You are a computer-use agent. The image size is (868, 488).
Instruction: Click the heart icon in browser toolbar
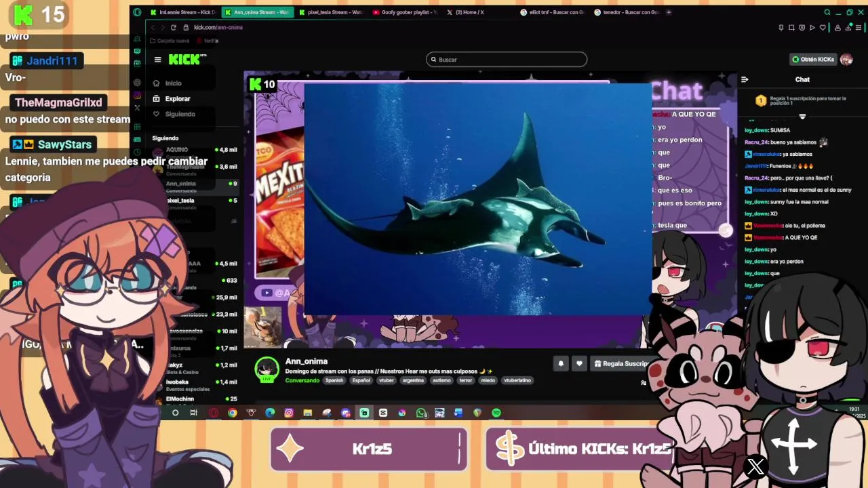[823, 28]
